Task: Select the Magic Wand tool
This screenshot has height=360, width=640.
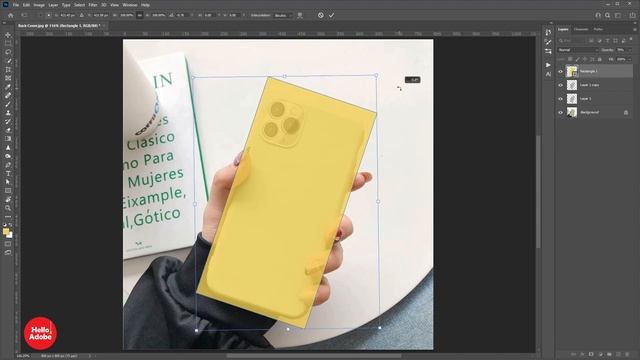Action: [8, 61]
